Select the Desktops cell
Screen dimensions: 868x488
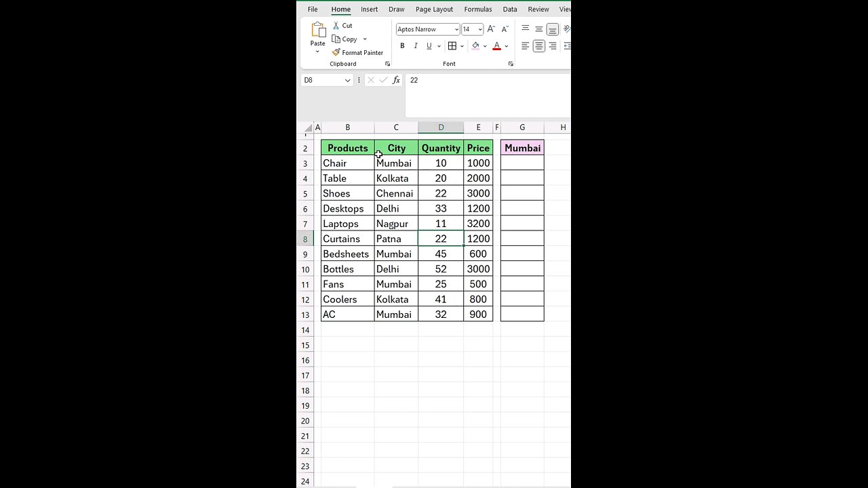(348, 209)
